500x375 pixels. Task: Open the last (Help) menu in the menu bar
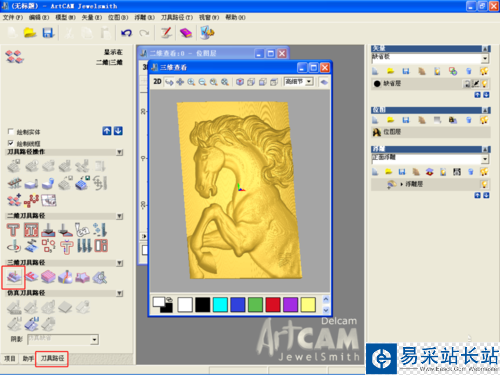[235, 17]
